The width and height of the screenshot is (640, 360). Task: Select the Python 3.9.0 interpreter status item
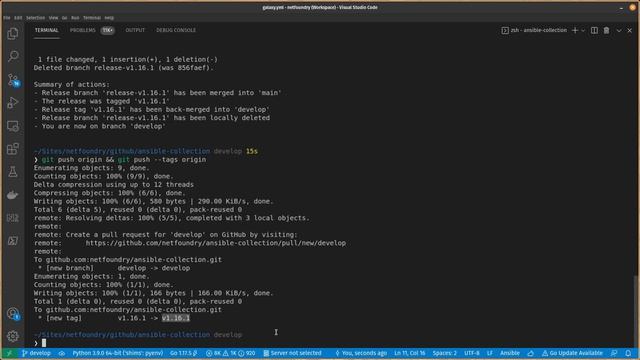(x=118, y=353)
